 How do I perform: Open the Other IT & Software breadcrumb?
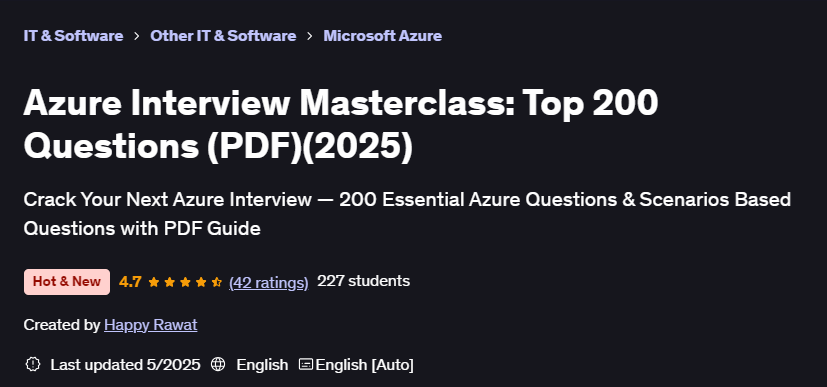pos(223,36)
